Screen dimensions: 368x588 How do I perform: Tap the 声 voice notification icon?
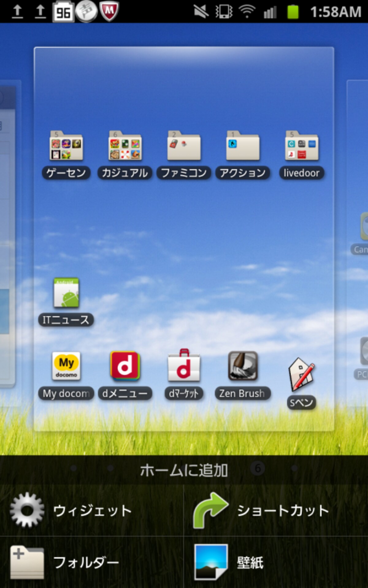86,11
